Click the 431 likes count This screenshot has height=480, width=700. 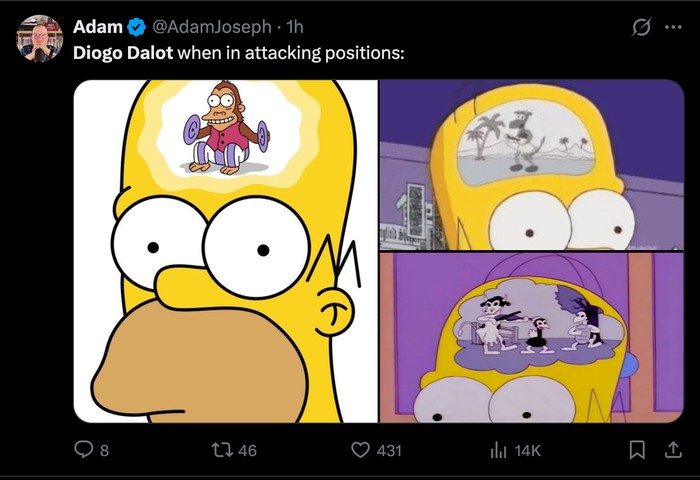click(x=388, y=451)
